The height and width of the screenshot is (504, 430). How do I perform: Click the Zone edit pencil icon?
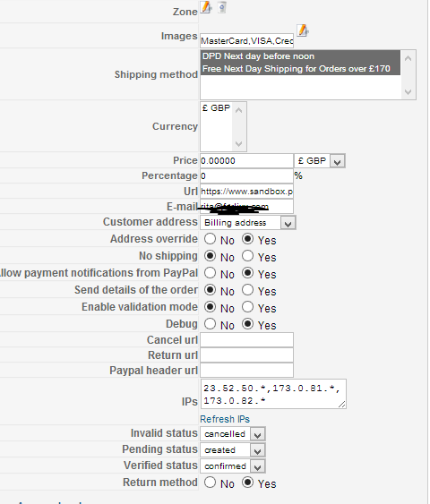pyautogui.click(x=206, y=7)
